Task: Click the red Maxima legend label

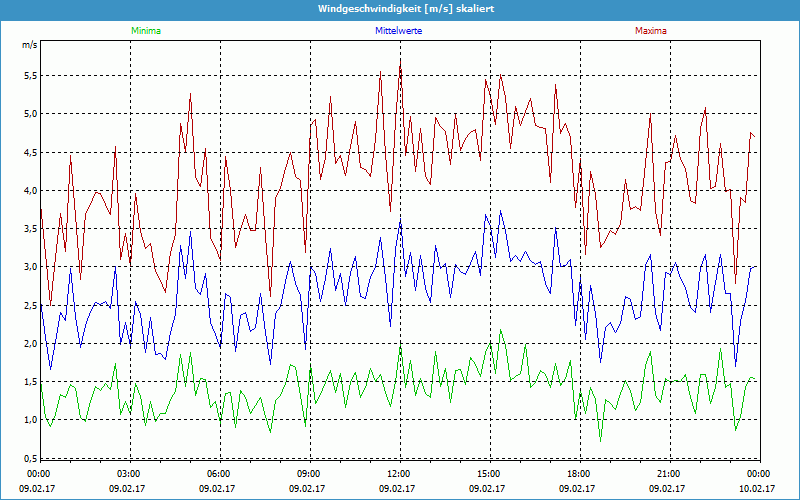Action: [650, 31]
